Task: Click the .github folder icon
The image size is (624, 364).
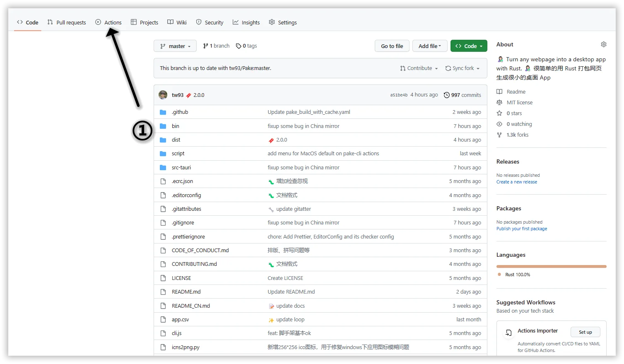Action: click(163, 112)
